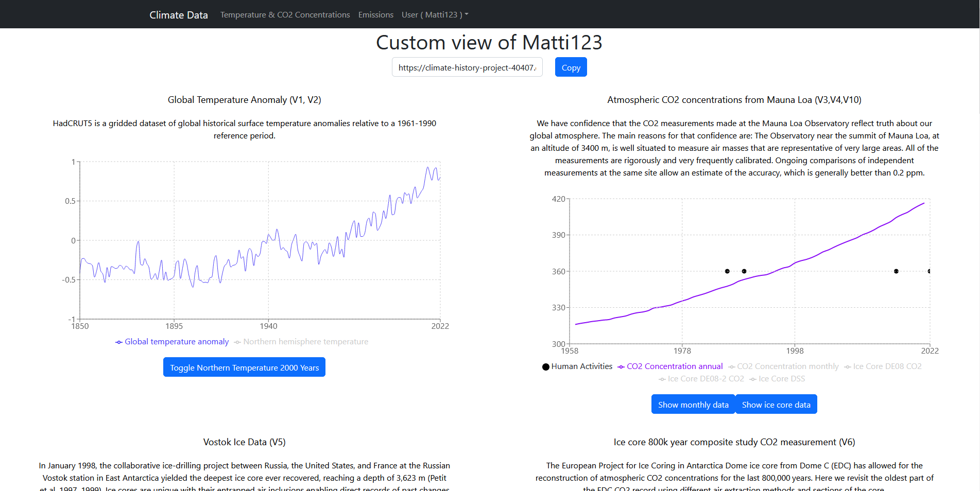Open the User Matti123 dropdown menu
Image resolution: width=980 pixels, height=491 pixels.
click(435, 14)
